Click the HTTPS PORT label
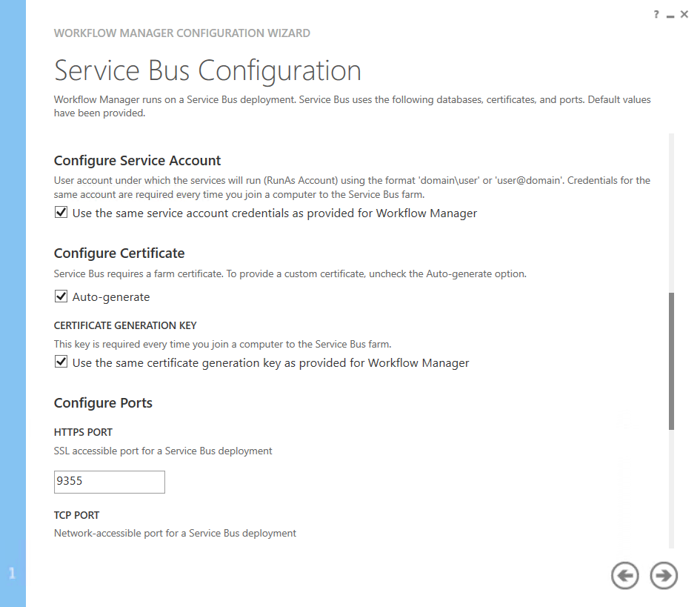This screenshot has height=607, width=700. [83, 432]
